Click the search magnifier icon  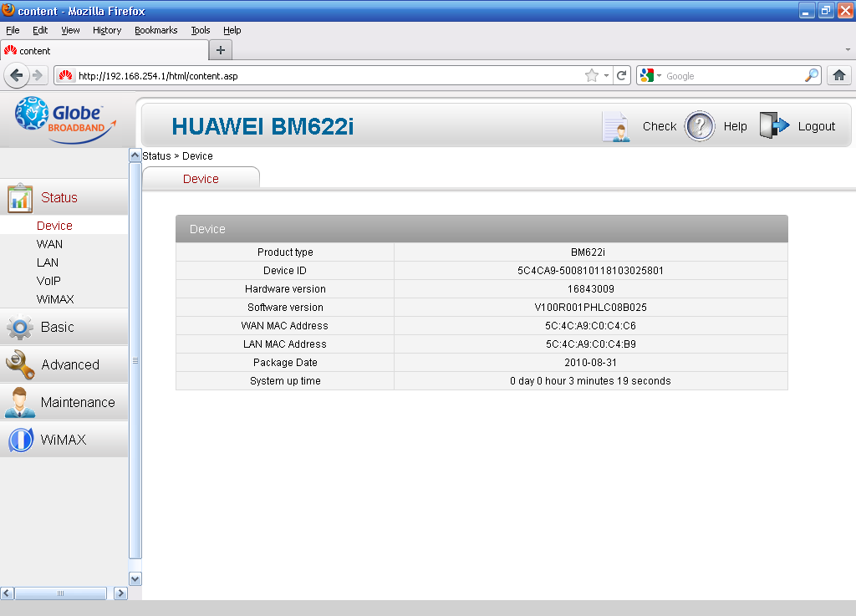(x=812, y=75)
